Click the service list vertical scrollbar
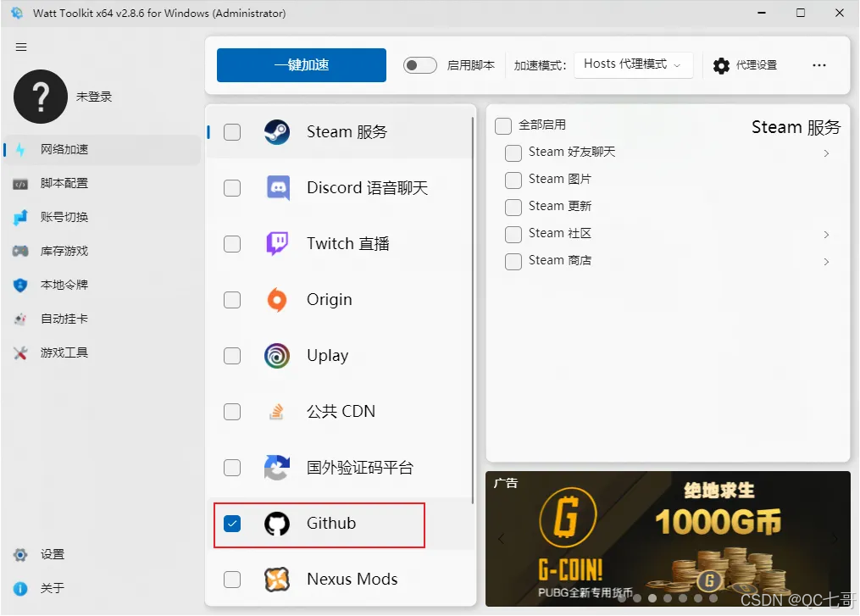 pyautogui.click(x=472, y=310)
